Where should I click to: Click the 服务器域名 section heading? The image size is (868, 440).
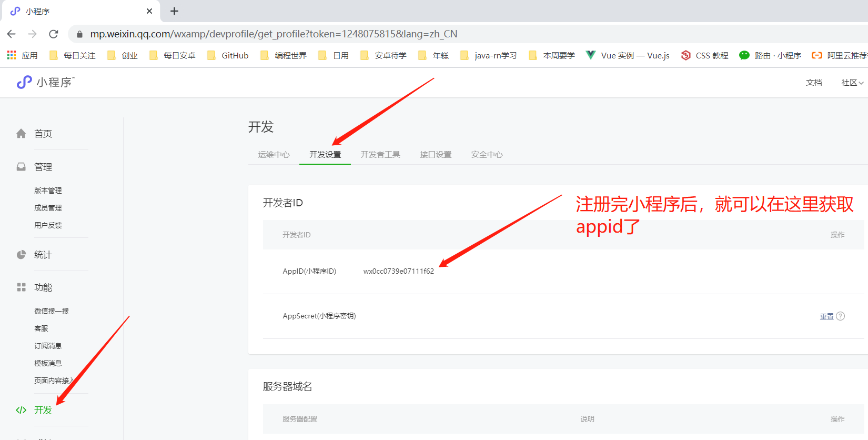pos(287,386)
